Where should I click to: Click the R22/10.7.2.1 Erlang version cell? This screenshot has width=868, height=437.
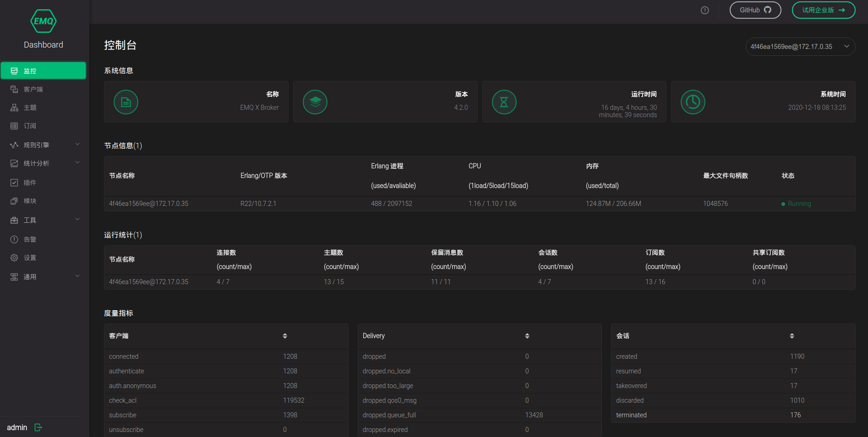pos(258,204)
